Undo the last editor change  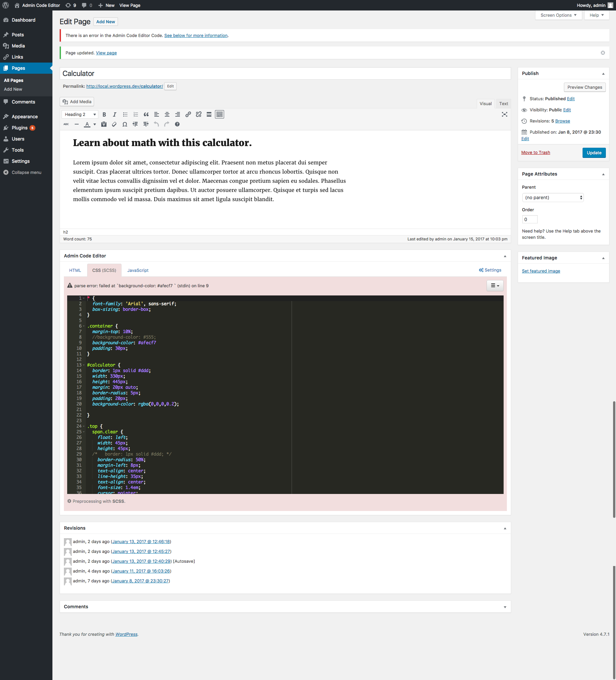tap(156, 124)
